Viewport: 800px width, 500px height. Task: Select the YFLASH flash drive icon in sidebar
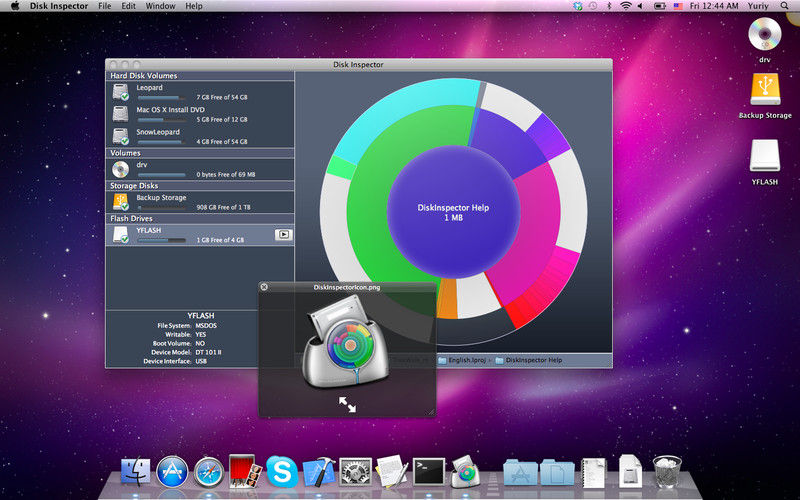(120, 235)
